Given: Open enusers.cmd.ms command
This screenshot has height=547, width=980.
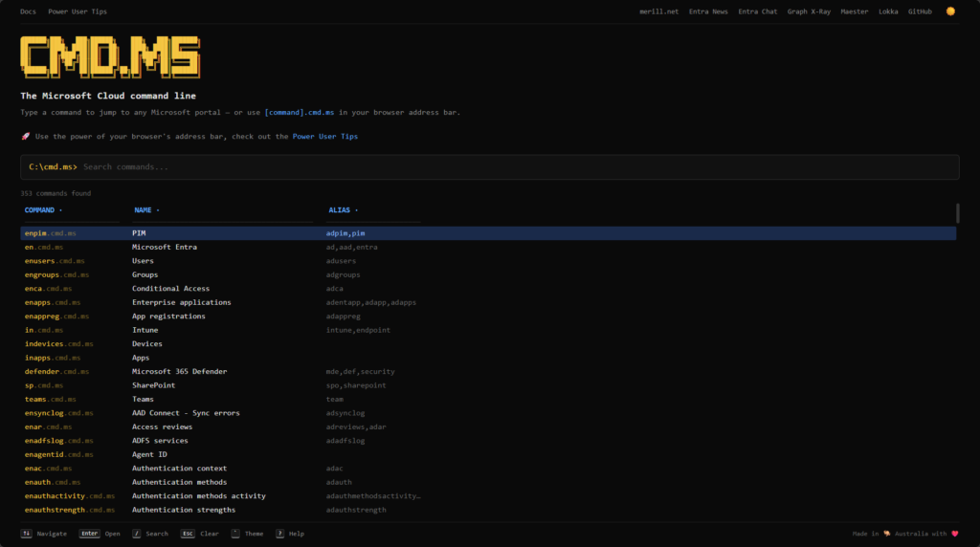Looking at the screenshot, I should click(x=55, y=261).
